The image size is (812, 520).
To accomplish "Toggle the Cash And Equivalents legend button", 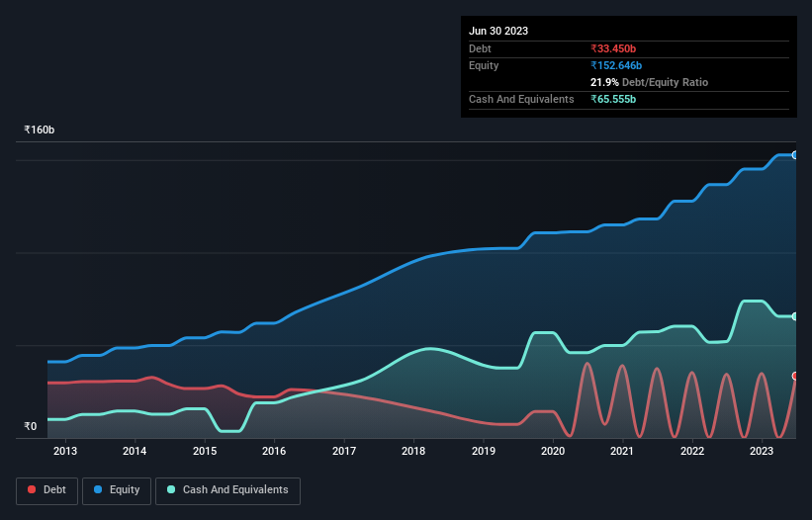I will 227,490.
